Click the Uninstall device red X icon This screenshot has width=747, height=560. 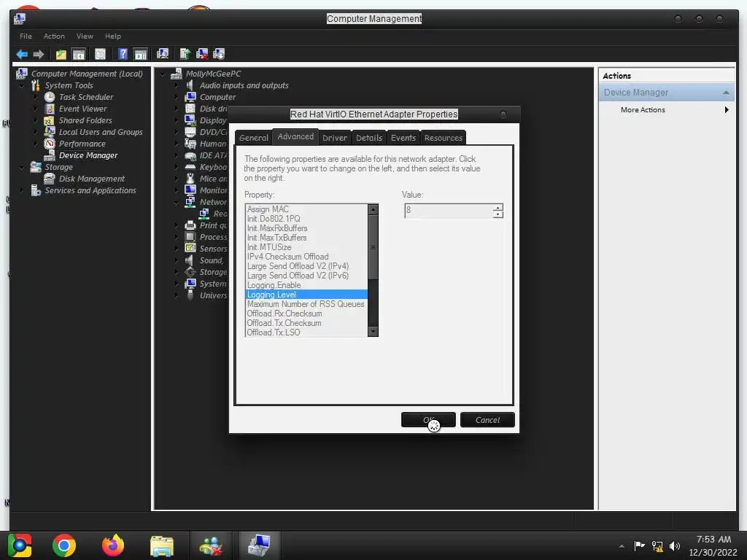[x=202, y=54]
